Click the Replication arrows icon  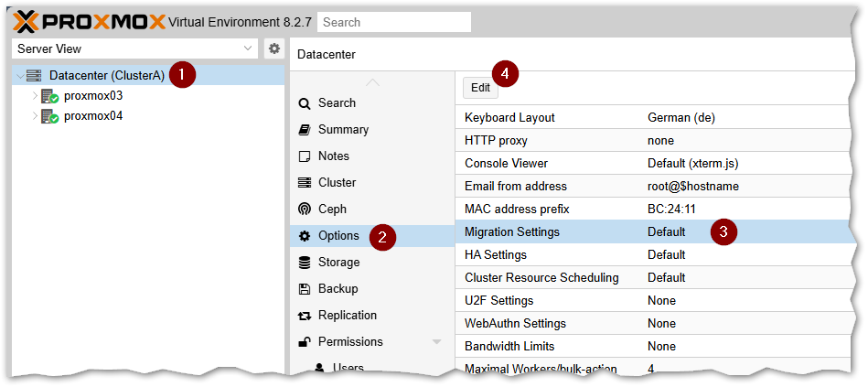pyautogui.click(x=305, y=316)
